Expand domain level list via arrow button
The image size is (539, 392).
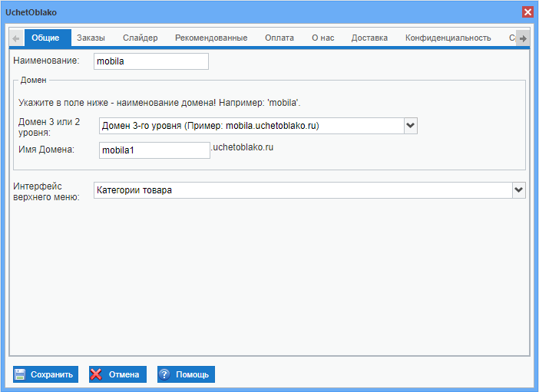[x=411, y=126]
